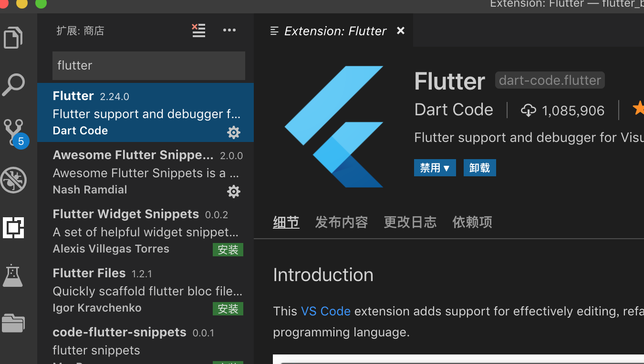Click the Dart Code publisher name in header

pyautogui.click(x=454, y=110)
